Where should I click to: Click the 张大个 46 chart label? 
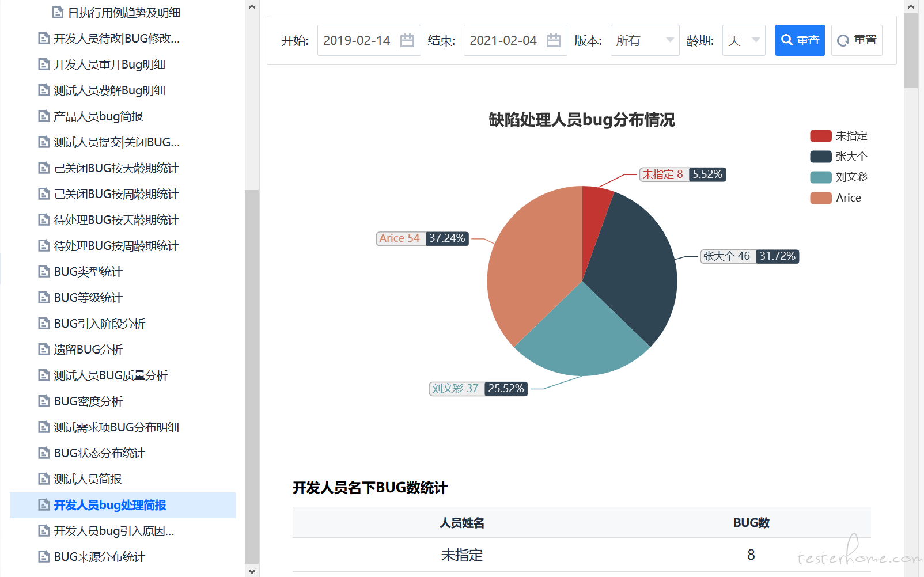[x=749, y=256]
